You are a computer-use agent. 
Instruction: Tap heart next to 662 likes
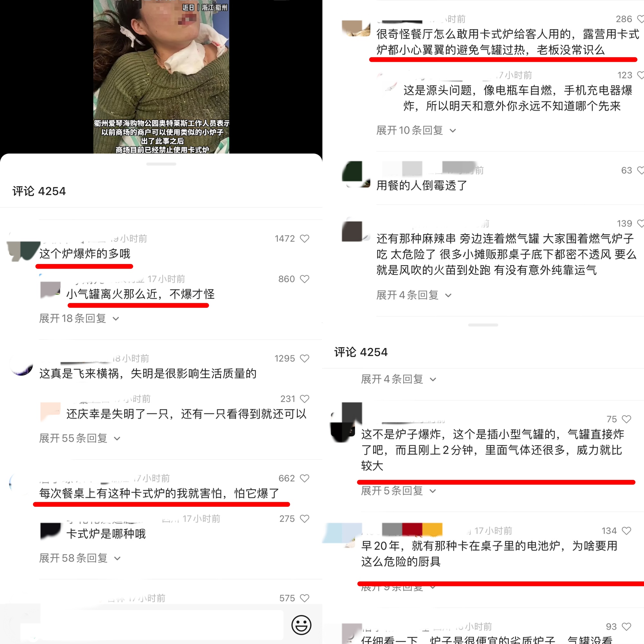(x=304, y=478)
